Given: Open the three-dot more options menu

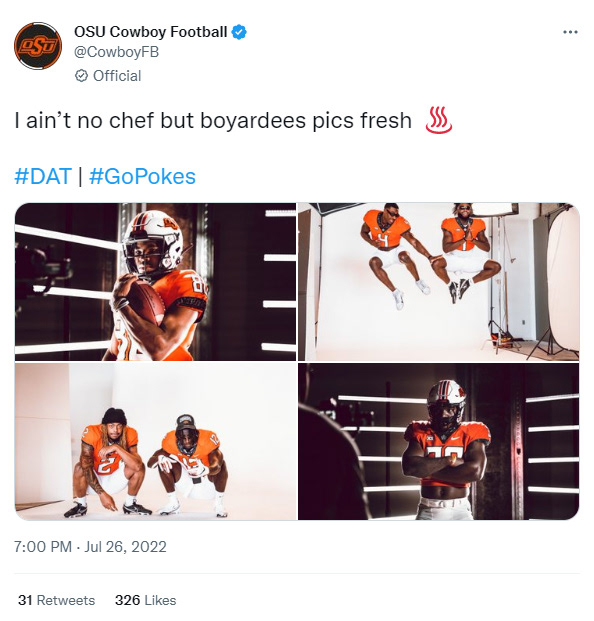Looking at the screenshot, I should (x=570, y=32).
